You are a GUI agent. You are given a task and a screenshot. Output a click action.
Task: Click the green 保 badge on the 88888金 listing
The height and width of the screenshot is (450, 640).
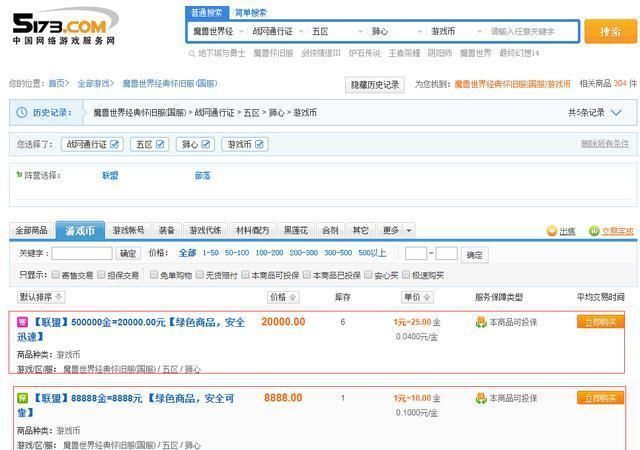tap(22, 398)
